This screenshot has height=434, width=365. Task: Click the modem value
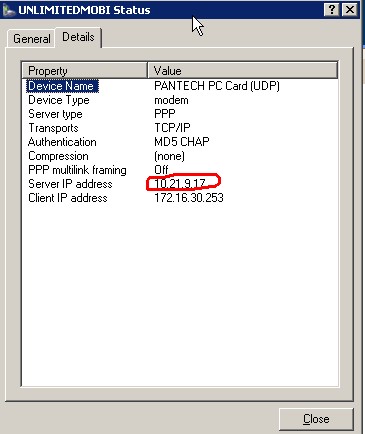[x=171, y=100]
